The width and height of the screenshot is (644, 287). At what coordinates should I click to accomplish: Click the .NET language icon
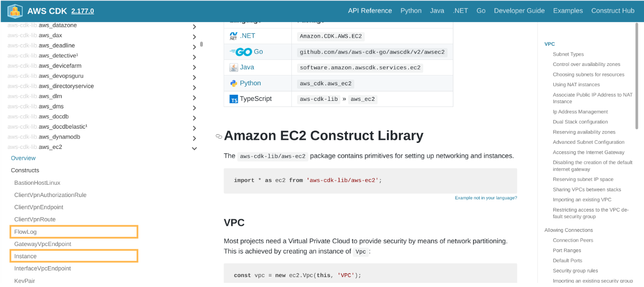(233, 36)
